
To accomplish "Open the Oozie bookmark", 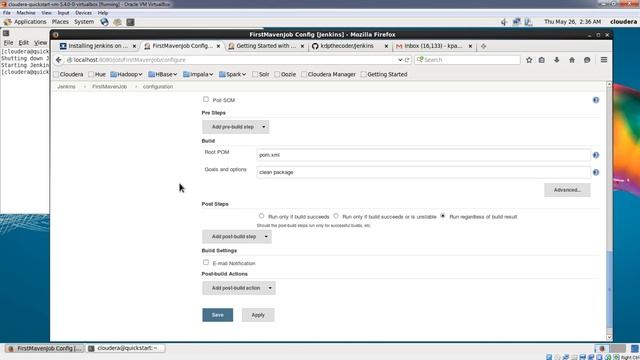I will point(285,74).
